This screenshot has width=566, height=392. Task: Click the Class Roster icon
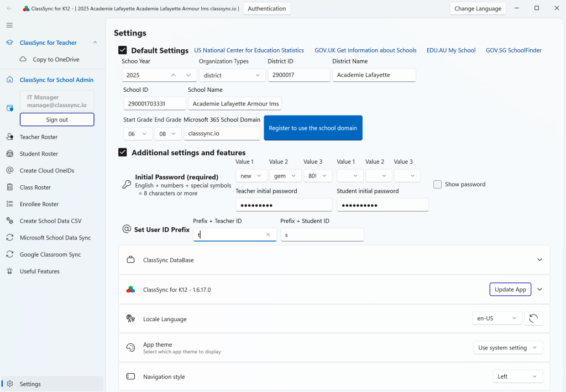coord(10,187)
